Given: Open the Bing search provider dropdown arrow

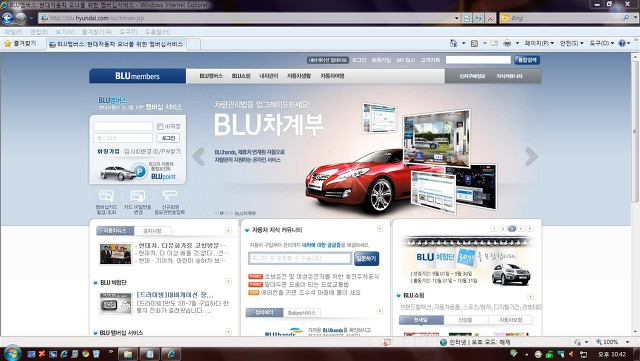Looking at the screenshot, I should click(635, 18).
